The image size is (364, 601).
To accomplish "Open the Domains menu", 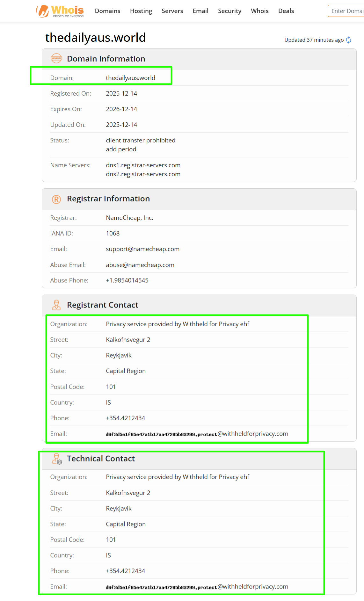I will point(107,11).
